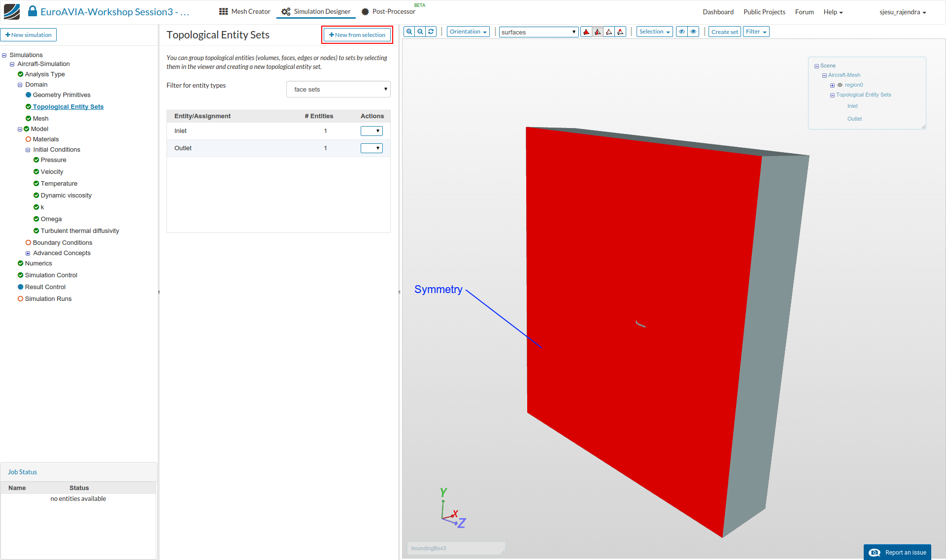The height and width of the screenshot is (560, 946).
Task: Click the New from selection button
Action: pyautogui.click(x=357, y=35)
